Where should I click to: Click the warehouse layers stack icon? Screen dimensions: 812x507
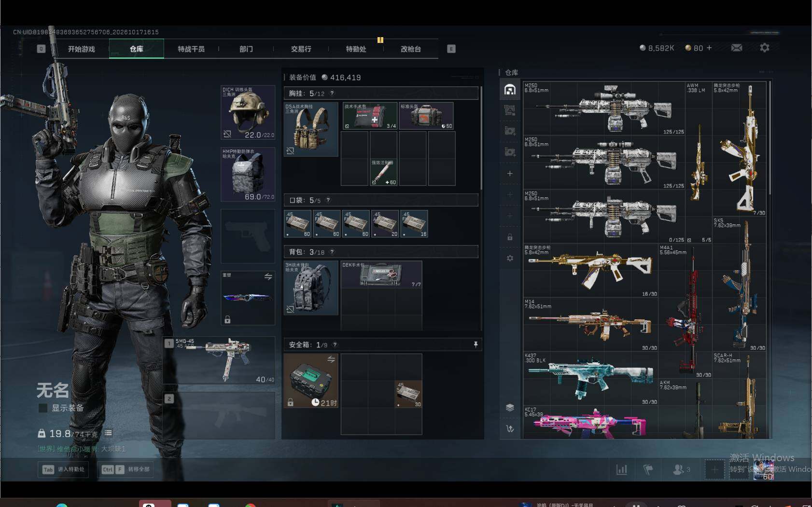510,408
